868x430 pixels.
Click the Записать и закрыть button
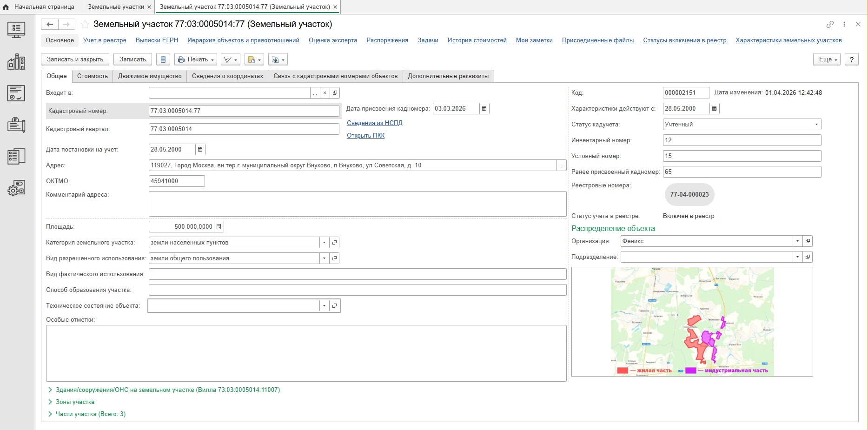pos(75,60)
